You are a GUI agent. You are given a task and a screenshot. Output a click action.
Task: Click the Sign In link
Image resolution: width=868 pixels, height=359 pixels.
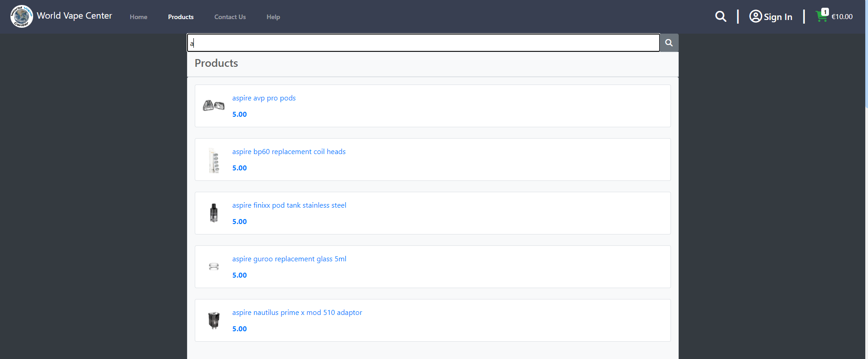(x=778, y=17)
